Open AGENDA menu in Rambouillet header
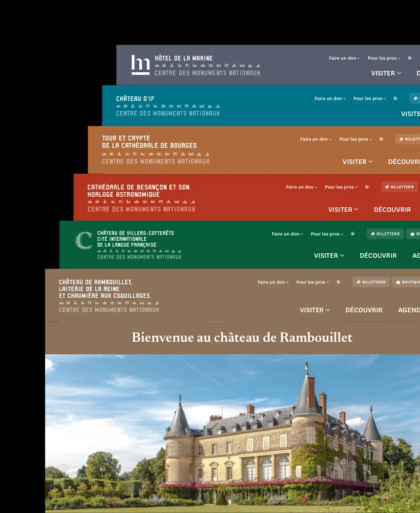The width and height of the screenshot is (420, 513). point(409,310)
